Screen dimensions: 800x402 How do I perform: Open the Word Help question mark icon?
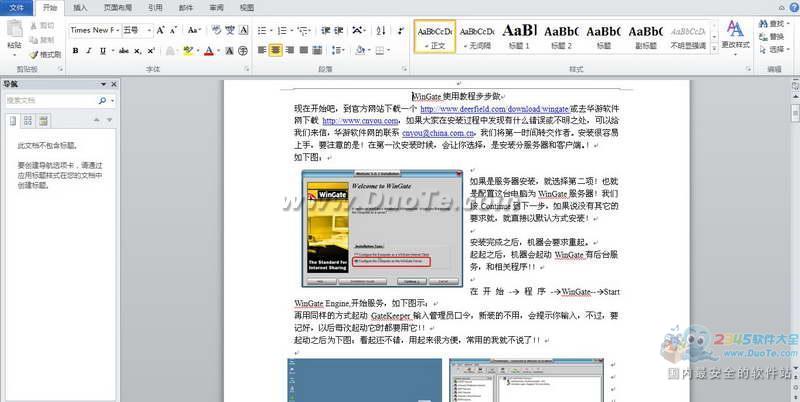click(x=793, y=7)
